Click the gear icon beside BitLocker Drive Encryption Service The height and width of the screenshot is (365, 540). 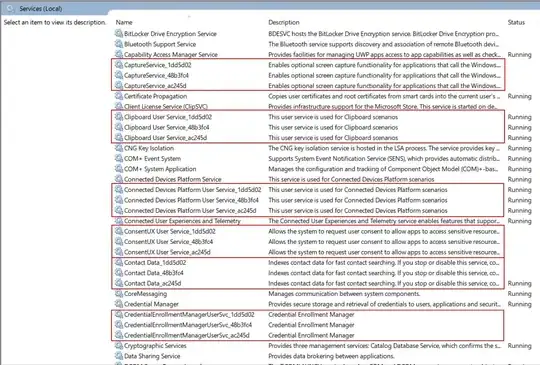coord(119,33)
